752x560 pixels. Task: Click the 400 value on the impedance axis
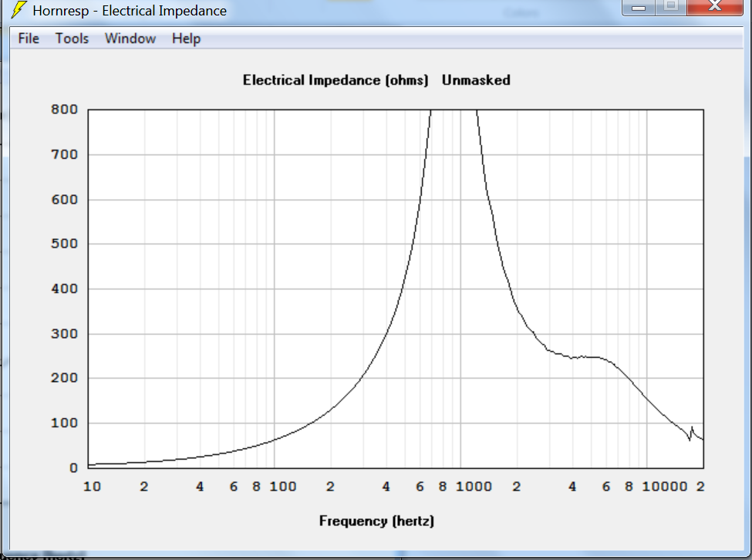(64, 288)
